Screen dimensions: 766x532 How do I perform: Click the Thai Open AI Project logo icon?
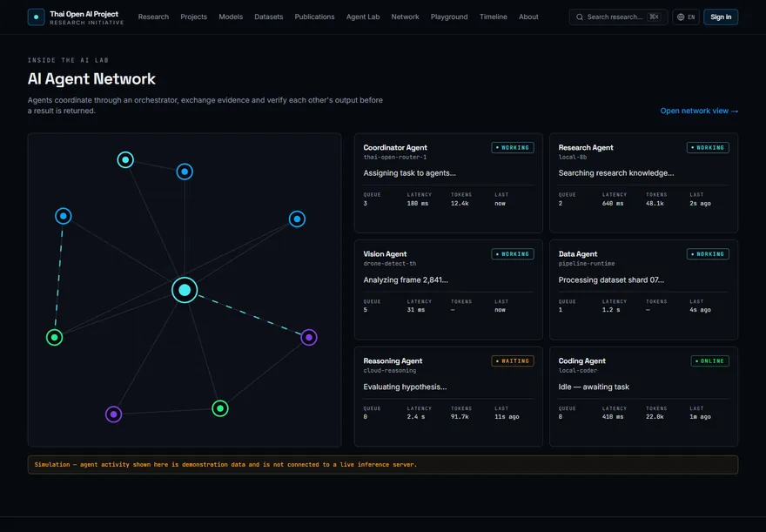point(37,17)
